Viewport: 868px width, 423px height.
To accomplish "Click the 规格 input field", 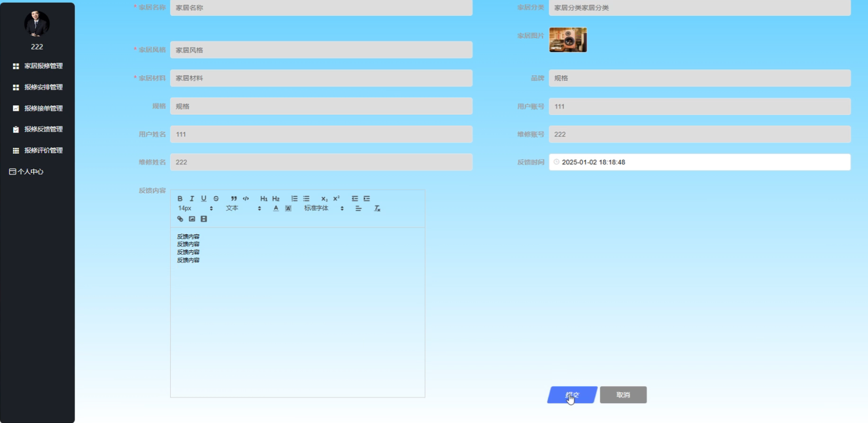I will click(x=321, y=106).
